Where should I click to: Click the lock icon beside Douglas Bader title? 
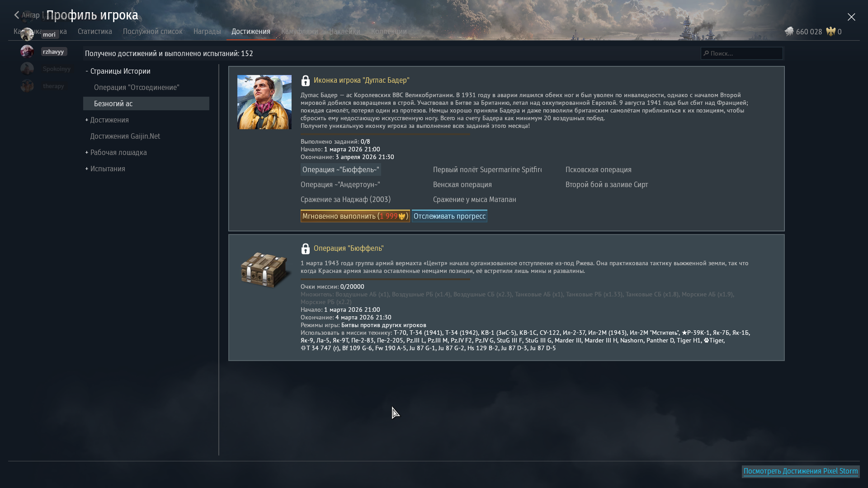pyautogui.click(x=305, y=81)
